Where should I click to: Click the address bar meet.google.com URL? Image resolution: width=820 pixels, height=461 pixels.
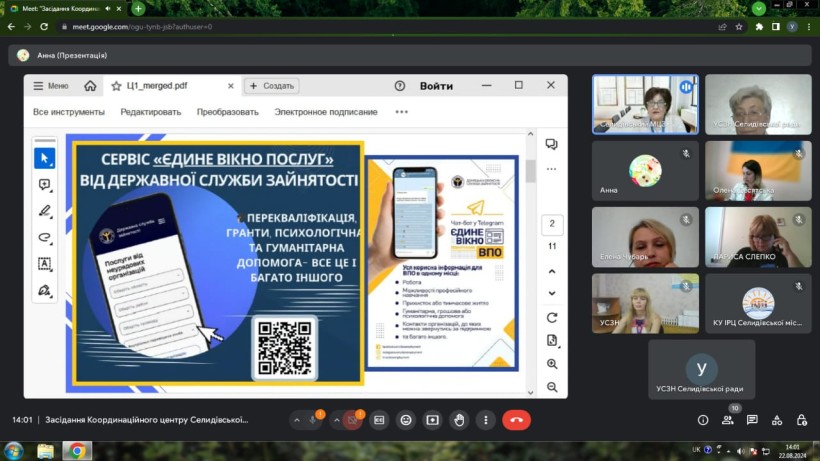point(142,27)
